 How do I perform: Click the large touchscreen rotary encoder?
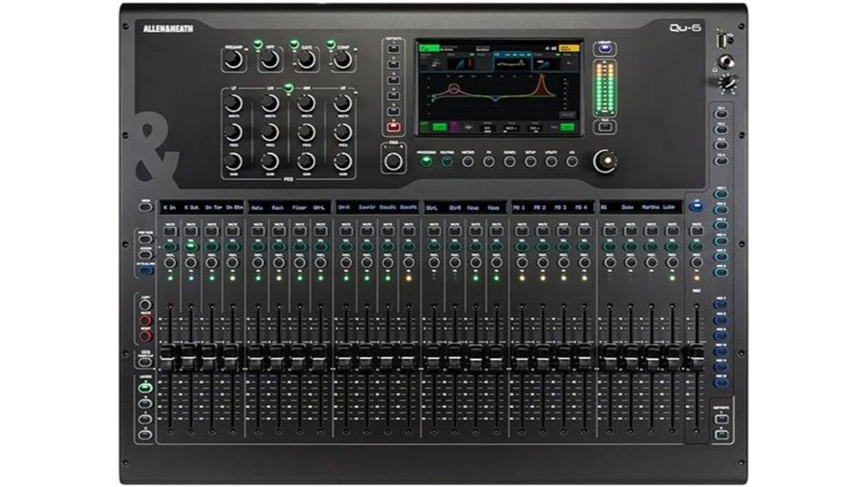pyautogui.click(x=604, y=160)
